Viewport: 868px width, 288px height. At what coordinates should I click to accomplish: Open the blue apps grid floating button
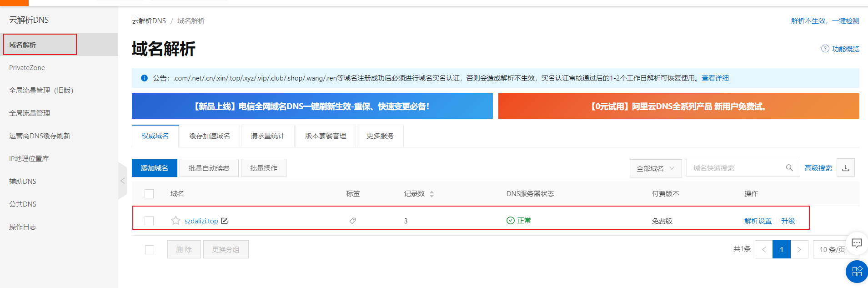pyautogui.click(x=857, y=272)
